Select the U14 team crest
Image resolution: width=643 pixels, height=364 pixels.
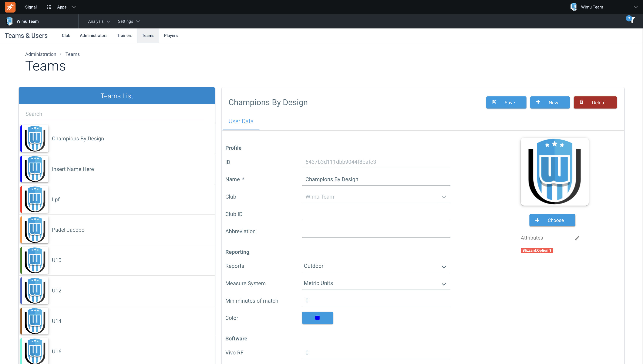(35, 321)
